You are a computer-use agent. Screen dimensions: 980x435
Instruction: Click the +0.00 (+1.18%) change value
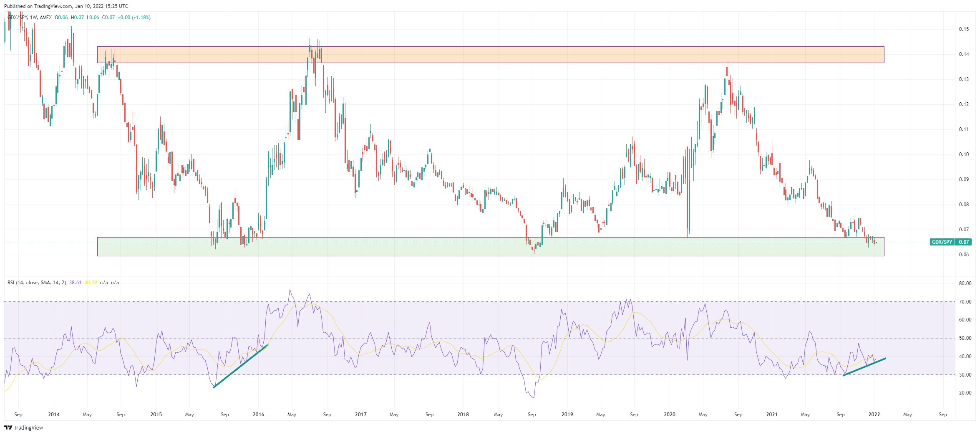pyautogui.click(x=134, y=18)
